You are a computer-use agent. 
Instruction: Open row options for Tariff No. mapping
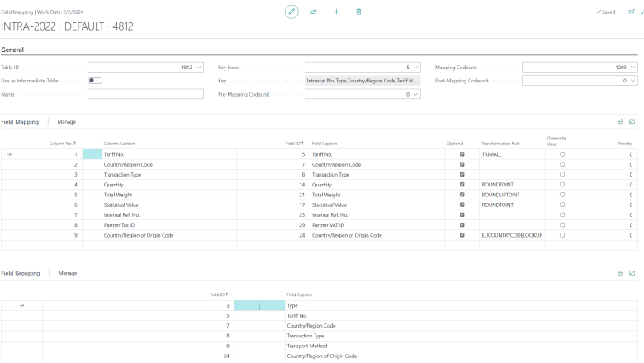(92, 154)
